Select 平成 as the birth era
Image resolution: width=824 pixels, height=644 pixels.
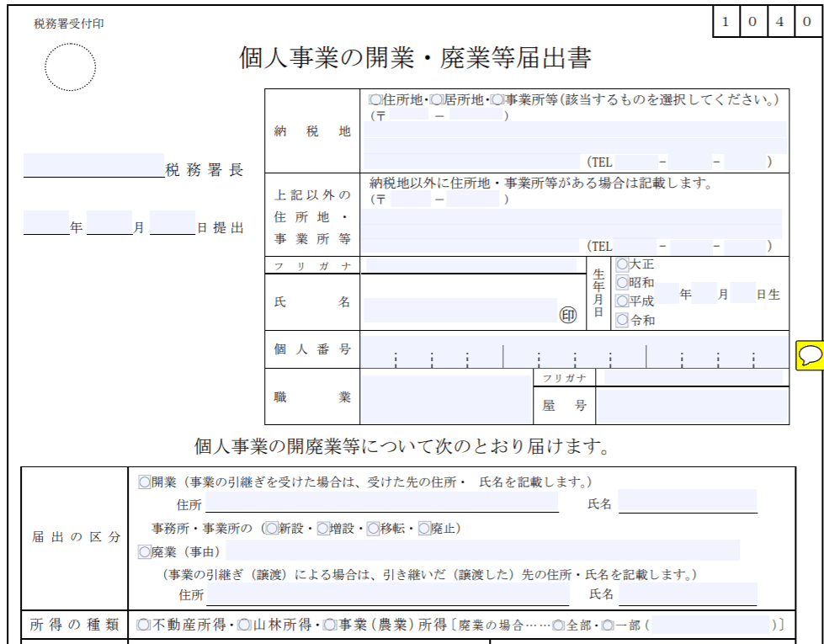(x=622, y=301)
